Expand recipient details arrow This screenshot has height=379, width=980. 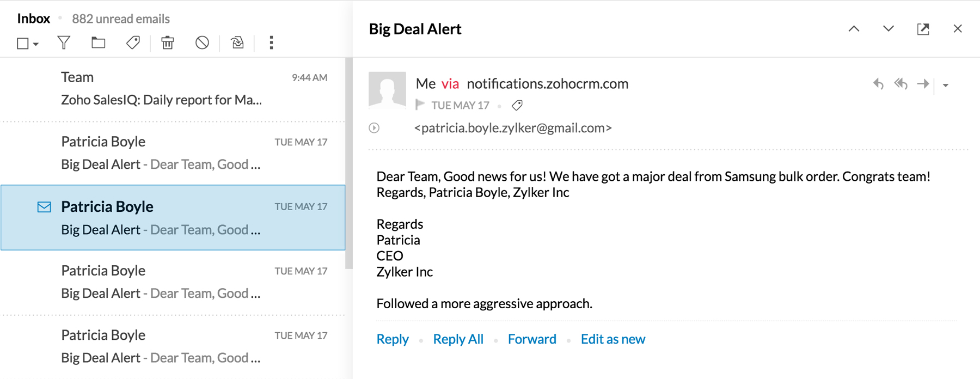pyautogui.click(x=374, y=128)
